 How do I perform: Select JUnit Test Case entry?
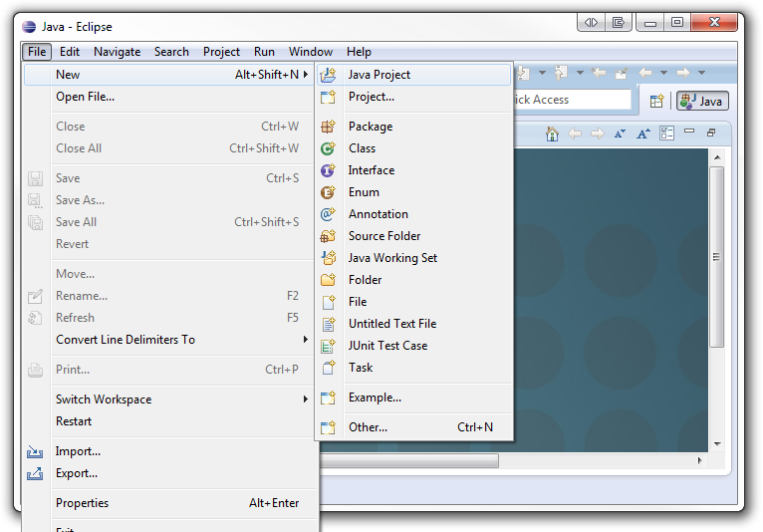click(414, 346)
